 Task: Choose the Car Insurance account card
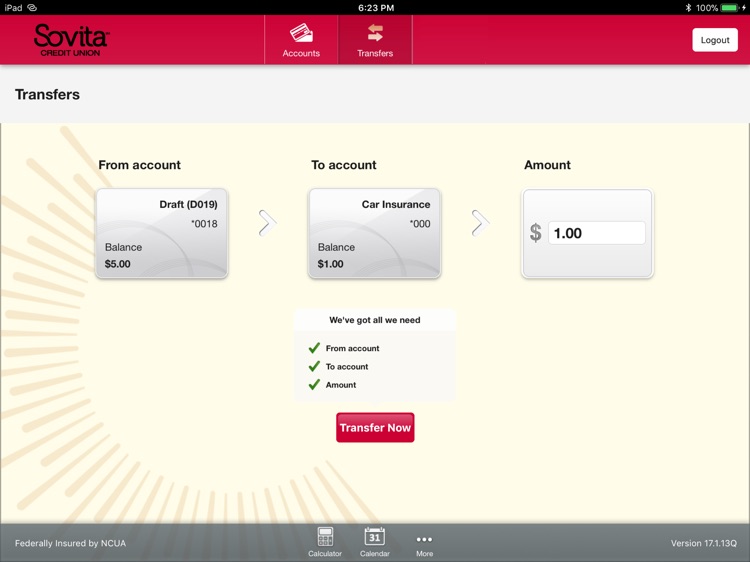pyautogui.click(x=375, y=233)
